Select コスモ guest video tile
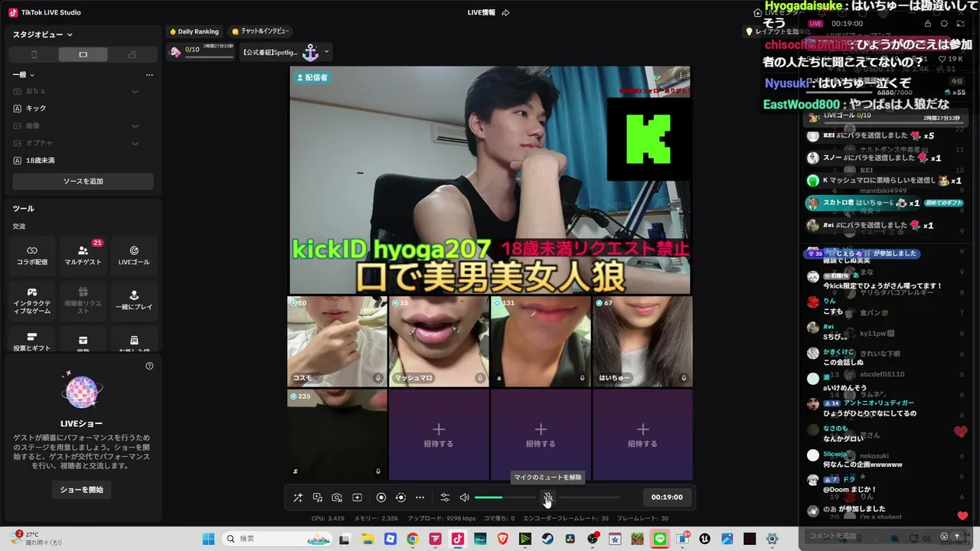The image size is (980, 551). tap(337, 341)
